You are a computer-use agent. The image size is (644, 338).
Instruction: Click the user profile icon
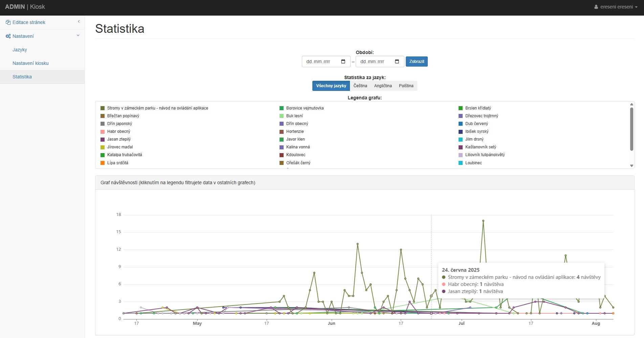click(x=596, y=7)
